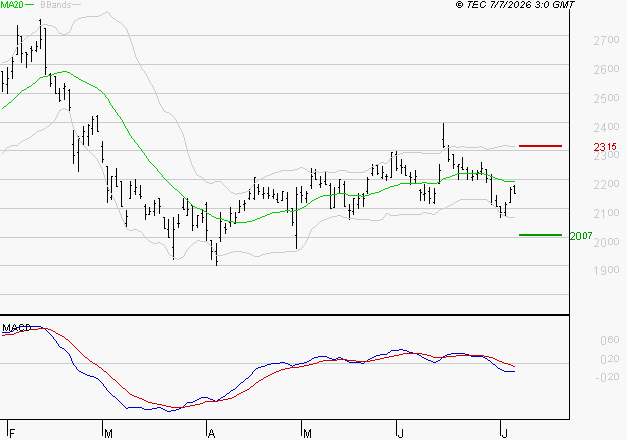Click the 2700 price axis label
This screenshot has width=627, height=440.
pyautogui.click(x=606, y=40)
